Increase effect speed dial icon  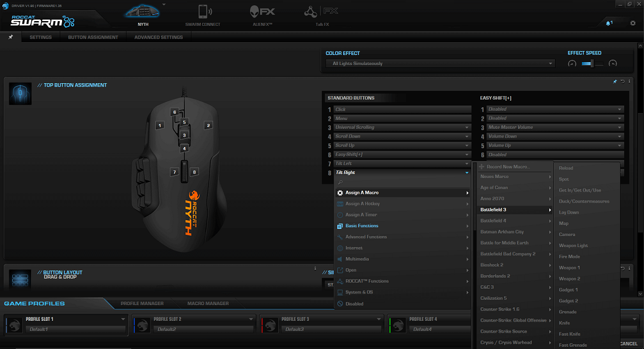coord(612,64)
